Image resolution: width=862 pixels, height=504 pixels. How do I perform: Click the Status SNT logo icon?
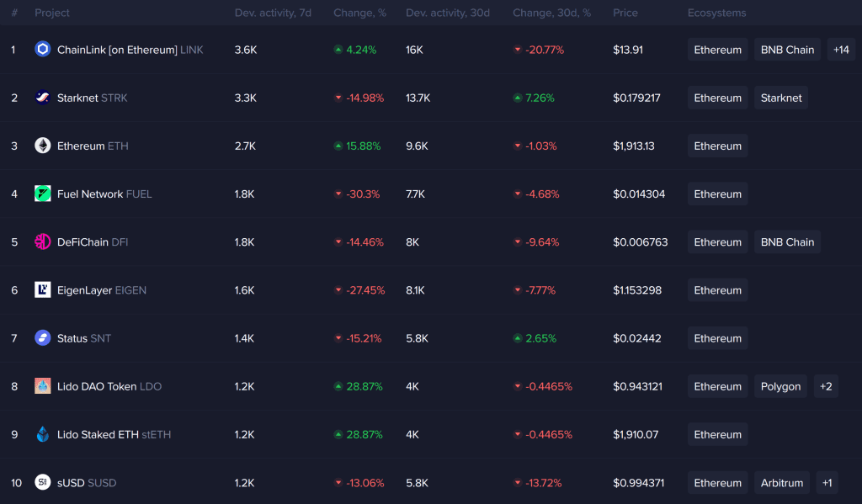click(x=43, y=338)
